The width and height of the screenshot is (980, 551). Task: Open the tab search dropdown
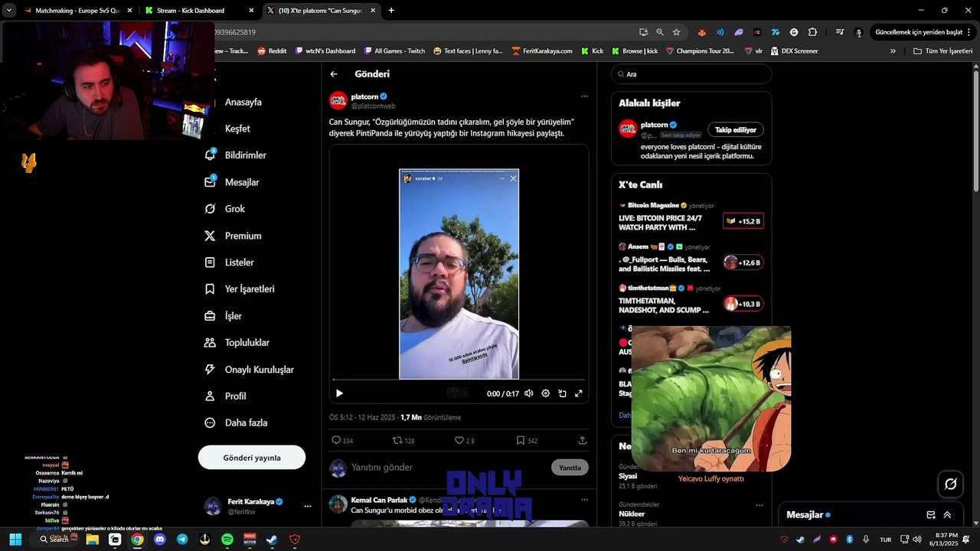tap(9, 11)
